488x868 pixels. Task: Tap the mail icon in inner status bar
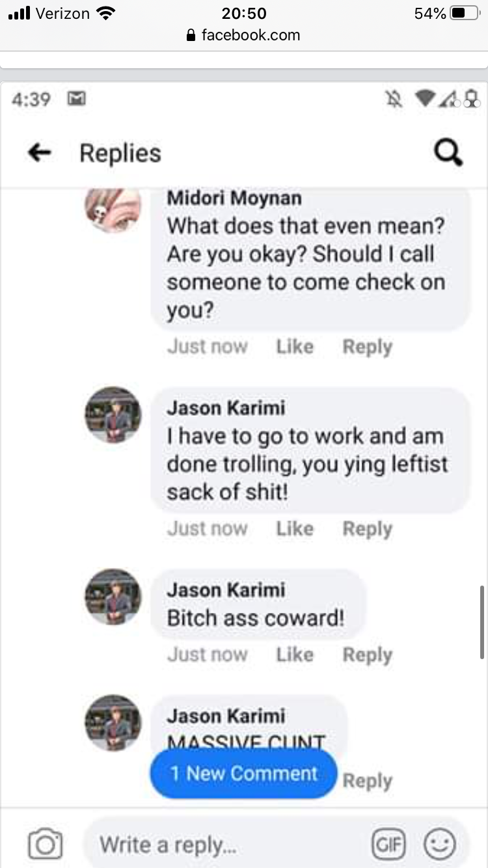[x=77, y=99]
